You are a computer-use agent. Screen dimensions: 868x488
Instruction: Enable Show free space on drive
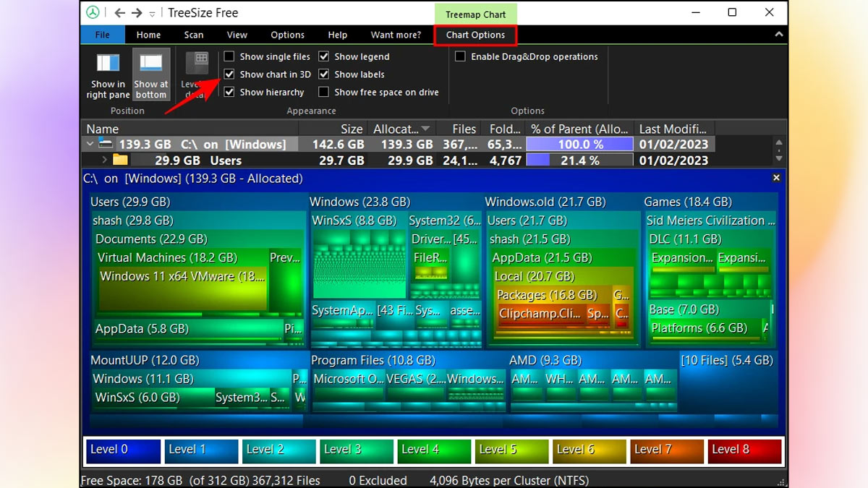[324, 92]
